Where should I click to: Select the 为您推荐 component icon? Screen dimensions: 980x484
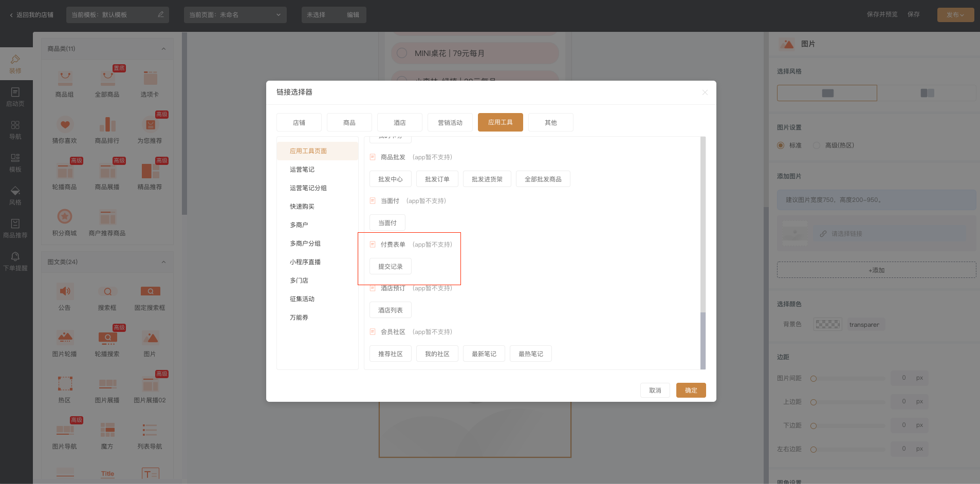tap(150, 124)
